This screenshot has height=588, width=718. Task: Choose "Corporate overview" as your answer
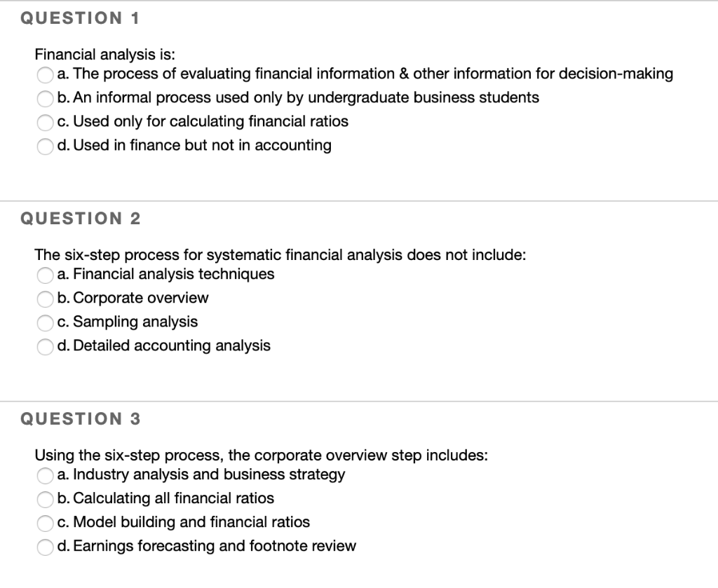[45, 299]
